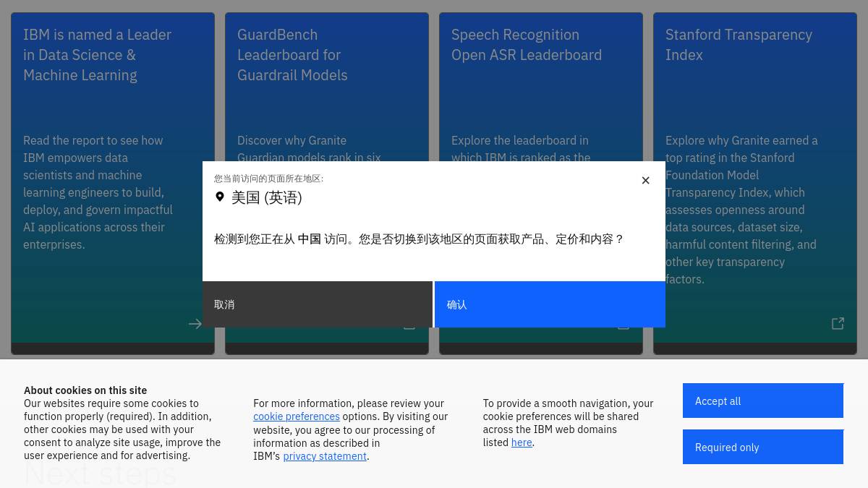
Task: Click the Data Science card description text
Action: tap(98, 192)
